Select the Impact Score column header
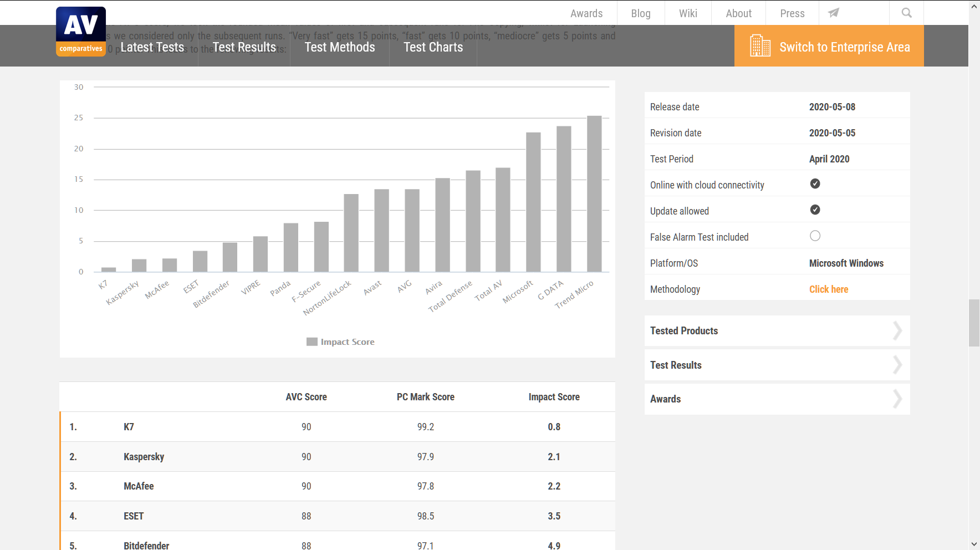The height and width of the screenshot is (550, 980). coord(554,397)
